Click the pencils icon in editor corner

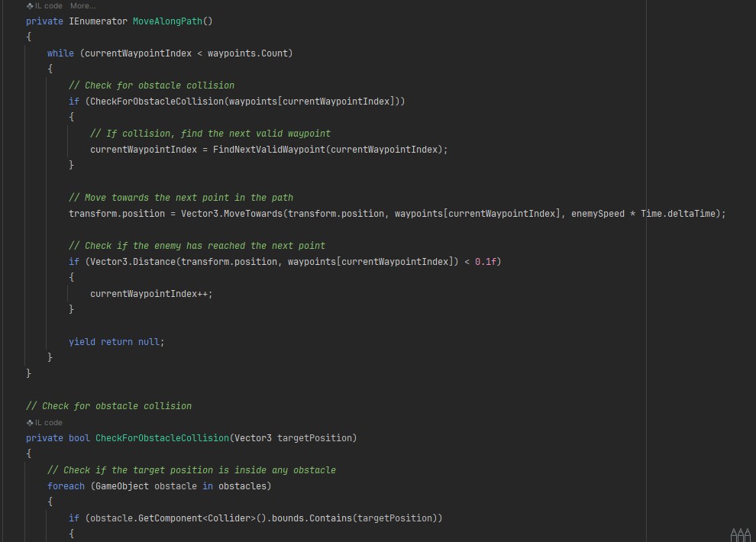(x=741, y=535)
